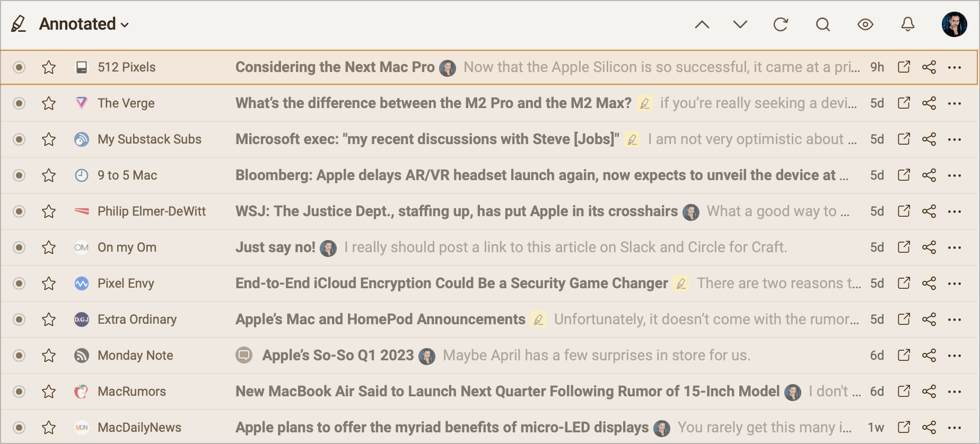Open more options for MacDailyNews article
Viewport: 980px width, 444px height.
(955, 428)
